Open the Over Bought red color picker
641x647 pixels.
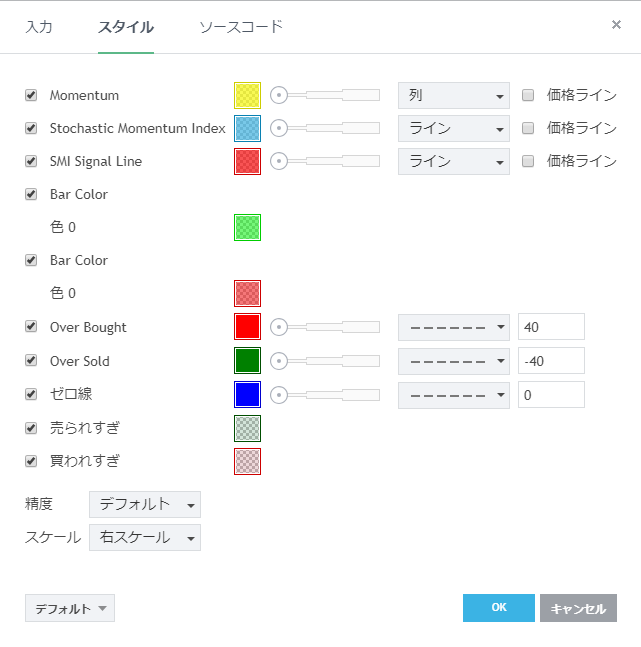click(247, 327)
